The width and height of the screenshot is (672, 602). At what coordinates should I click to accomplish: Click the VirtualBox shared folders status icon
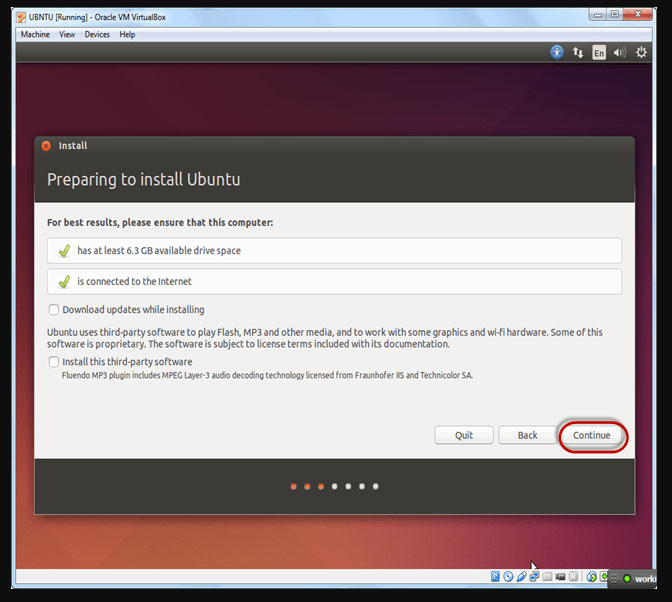[547, 576]
